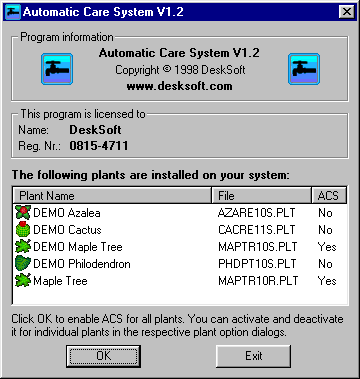Click the Exit button
The image size is (360, 379).
pos(254,356)
